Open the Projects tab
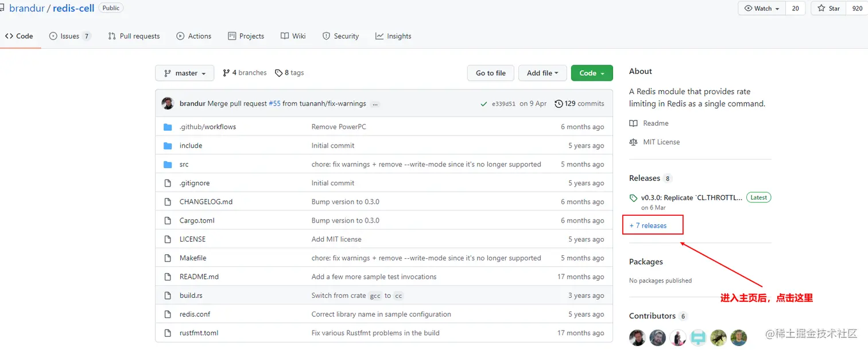The width and height of the screenshot is (868, 350). [246, 36]
